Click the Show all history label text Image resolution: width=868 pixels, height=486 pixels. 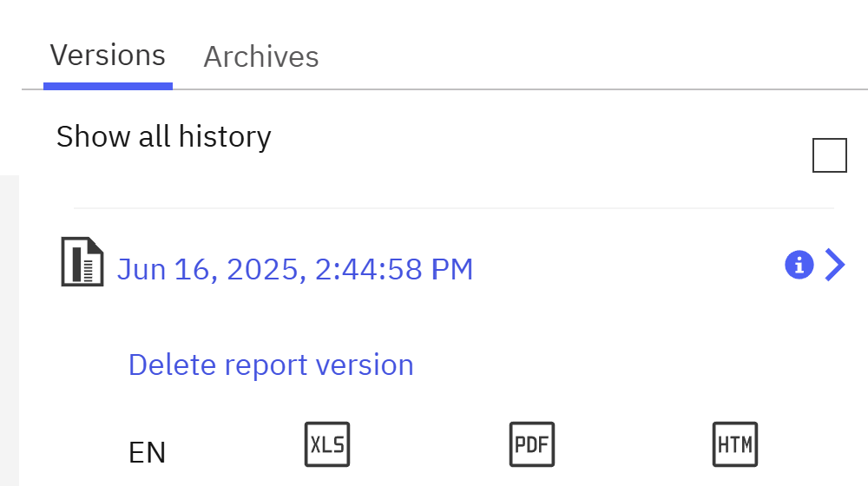[163, 137]
